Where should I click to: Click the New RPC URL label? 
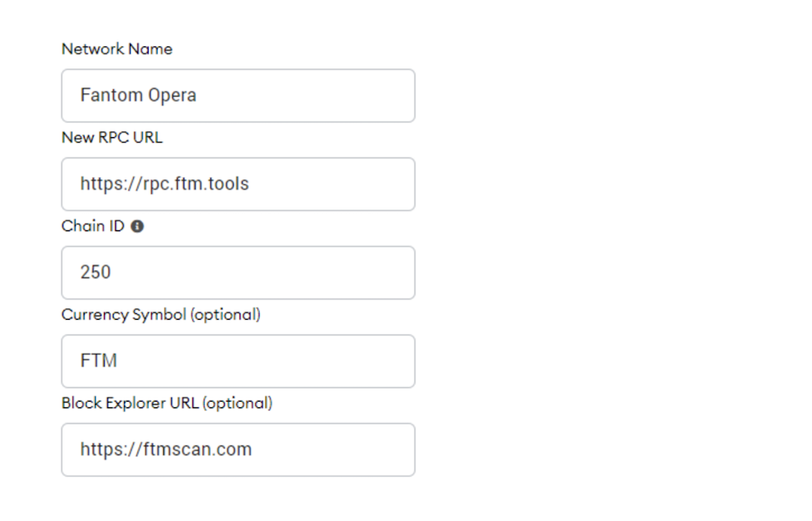pyautogui.click(x=112, y=137)
